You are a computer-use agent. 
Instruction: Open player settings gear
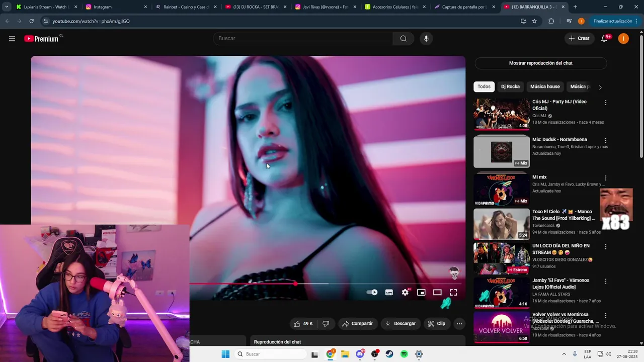click(405, 292)
